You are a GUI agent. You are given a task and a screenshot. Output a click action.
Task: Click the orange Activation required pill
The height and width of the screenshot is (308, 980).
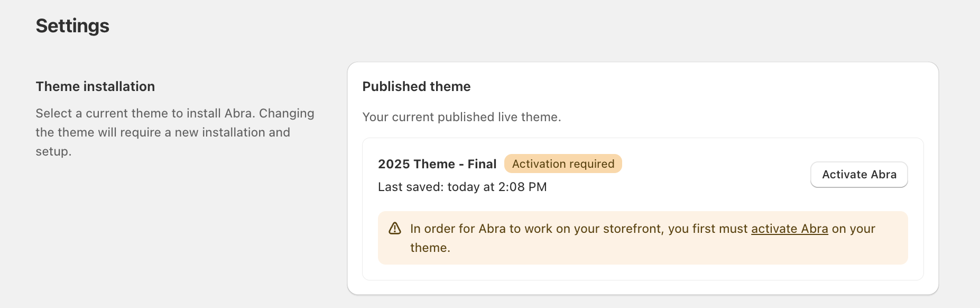point(562,164)
